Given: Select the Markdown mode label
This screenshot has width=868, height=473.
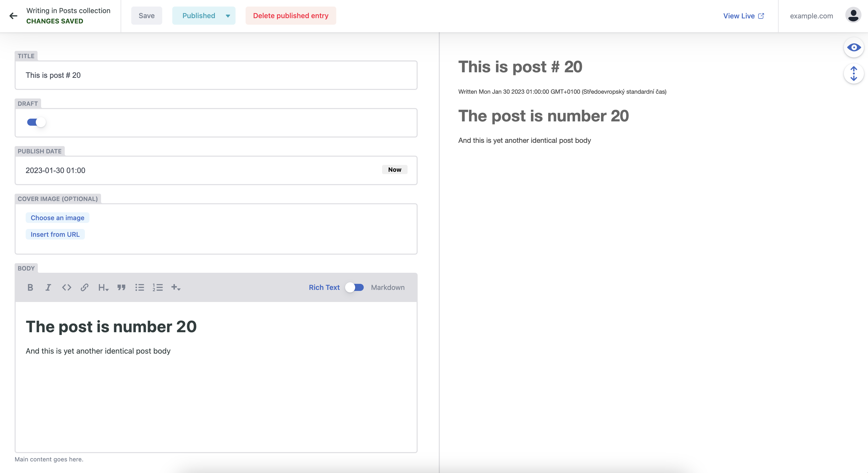Looking at the screenshot, I should tap(387, 287).
